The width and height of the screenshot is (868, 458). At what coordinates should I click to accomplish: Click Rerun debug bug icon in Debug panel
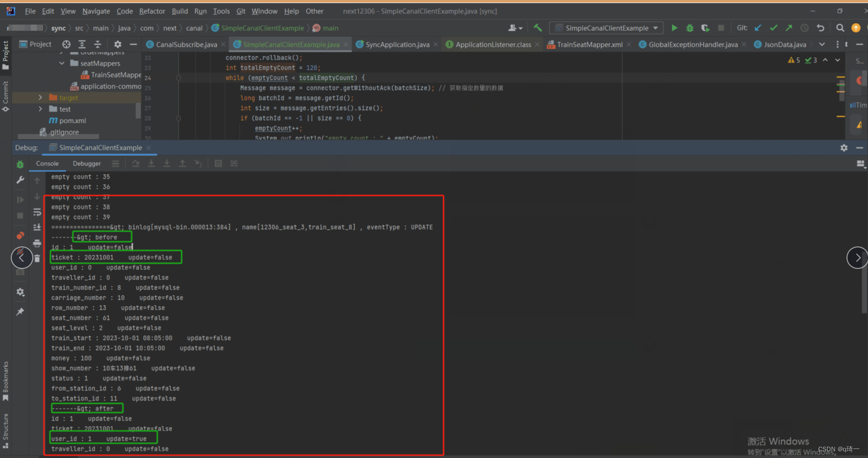click(x=20, y=164)
